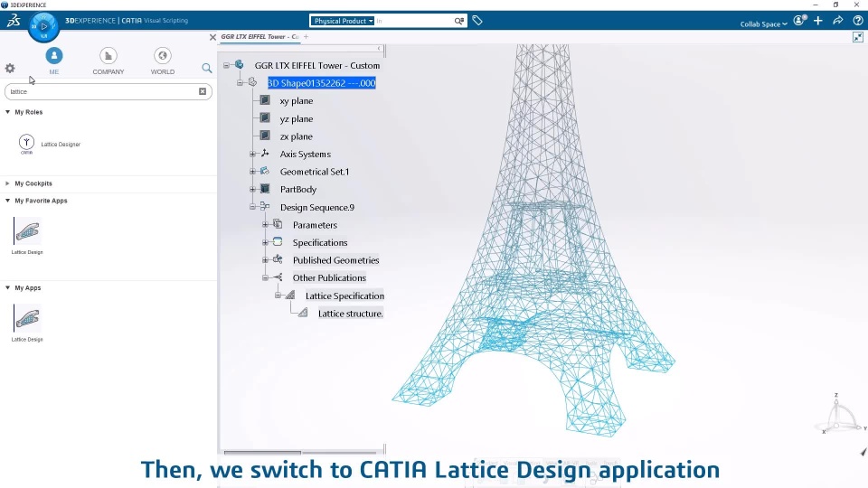Image resolution: width=868 pixels, height=488 pixels.
Task: Select the 3D Shape01352262 tree item
Action: click(x=322, y=83)
